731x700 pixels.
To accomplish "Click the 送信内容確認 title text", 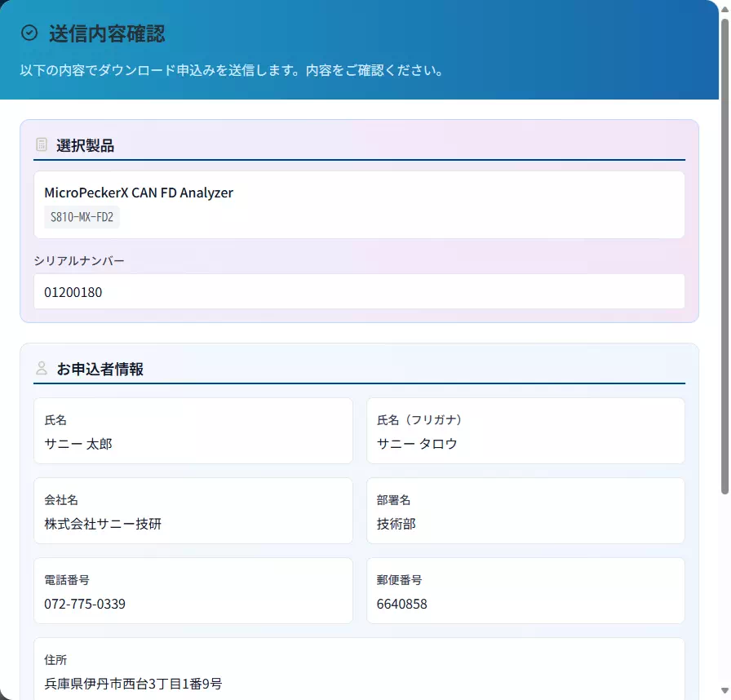I will click(x=105, y=34).
